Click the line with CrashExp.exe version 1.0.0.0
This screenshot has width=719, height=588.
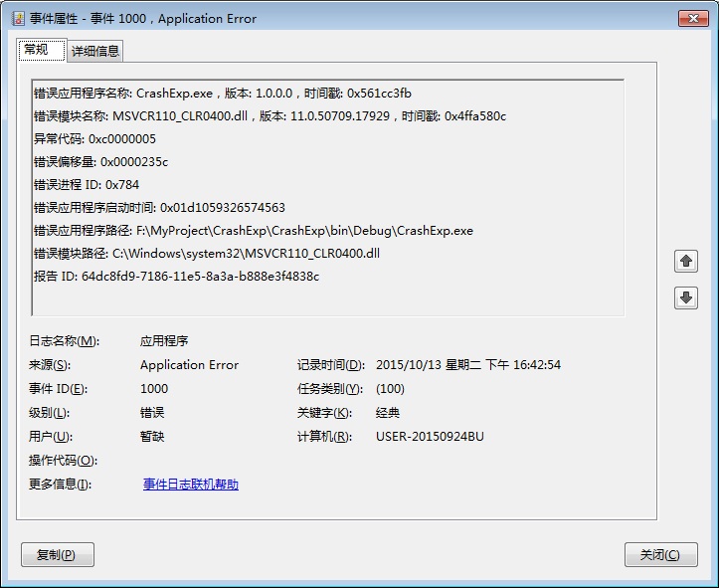coord(223,94)
